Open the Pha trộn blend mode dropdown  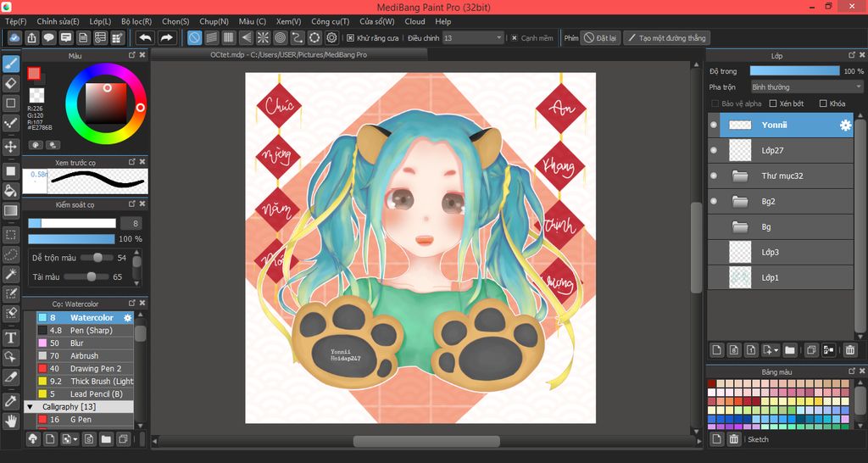tap(807, 87)
